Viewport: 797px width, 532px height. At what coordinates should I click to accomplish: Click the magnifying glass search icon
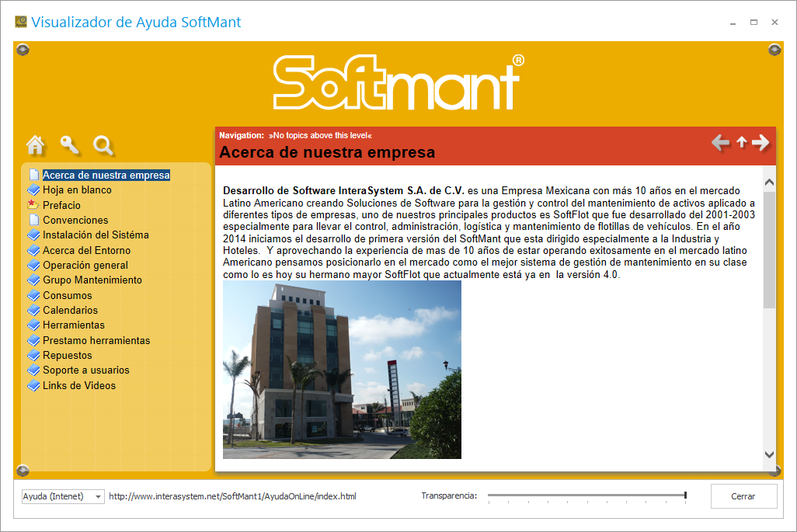click(x=103, y=144)
